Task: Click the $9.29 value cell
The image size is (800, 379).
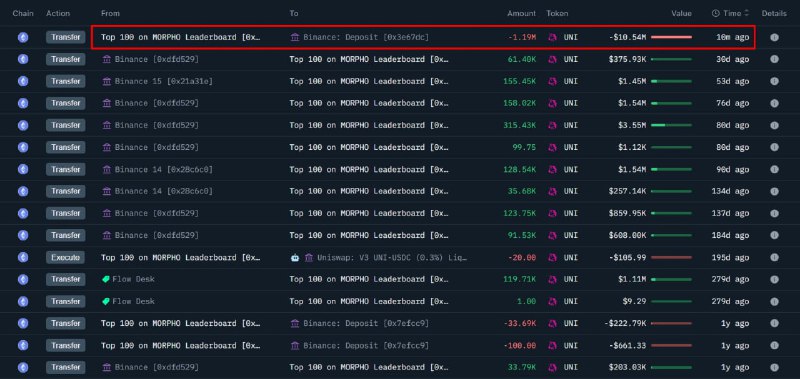Action: click(x=635, y=301)
